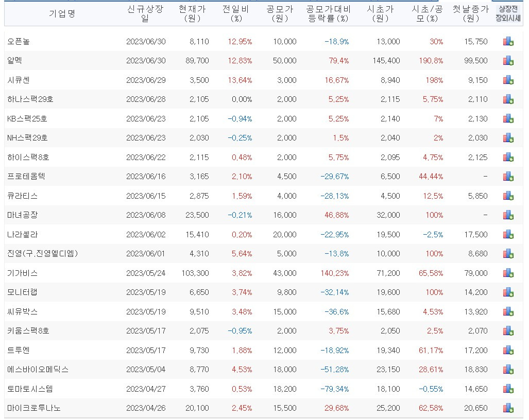Screen dimensions: 529x420
Task: Open the 씨유박스 company link
Action: pos(22,311)
